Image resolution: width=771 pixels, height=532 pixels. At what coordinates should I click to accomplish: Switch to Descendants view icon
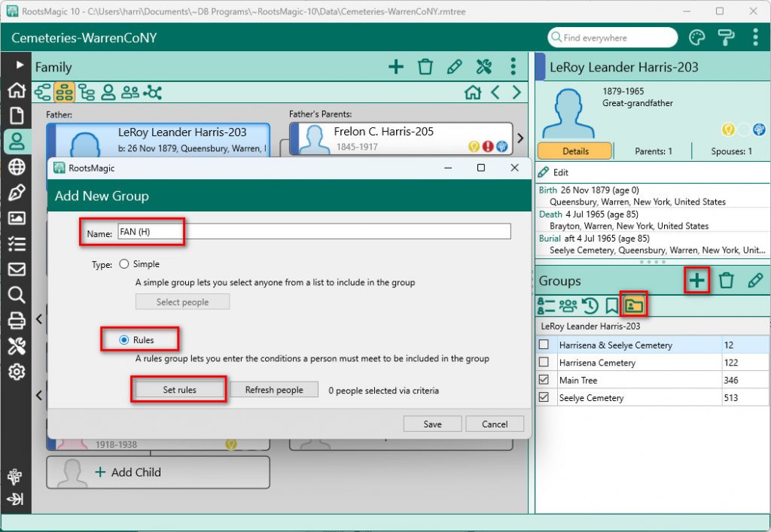click(87, 92)
